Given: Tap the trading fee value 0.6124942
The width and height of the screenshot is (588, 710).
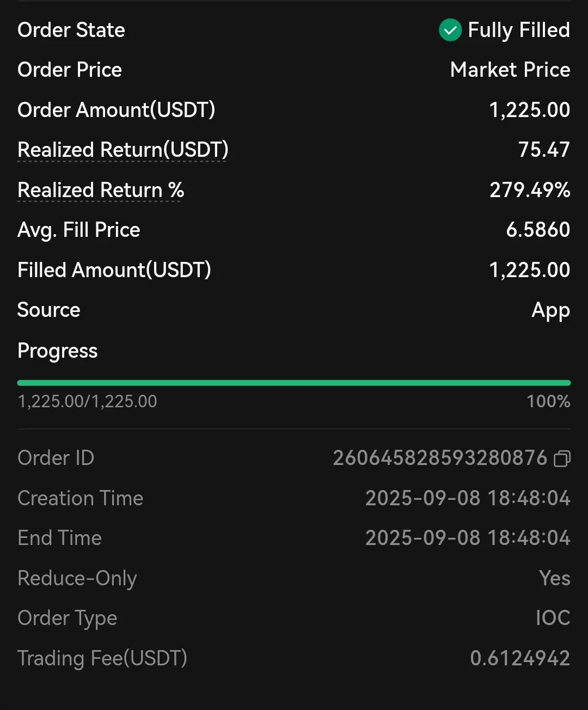Looking at the screenshot, I should pos(520,658).
